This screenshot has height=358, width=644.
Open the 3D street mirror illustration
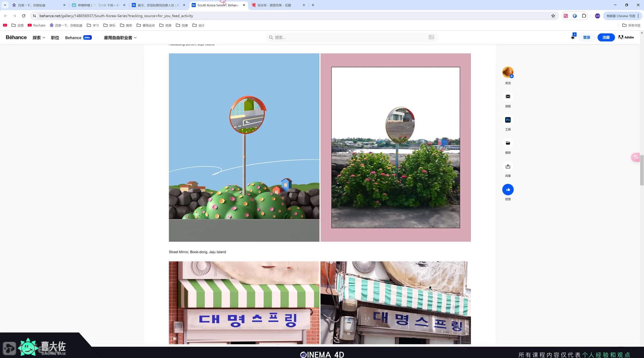coord(244,147)
